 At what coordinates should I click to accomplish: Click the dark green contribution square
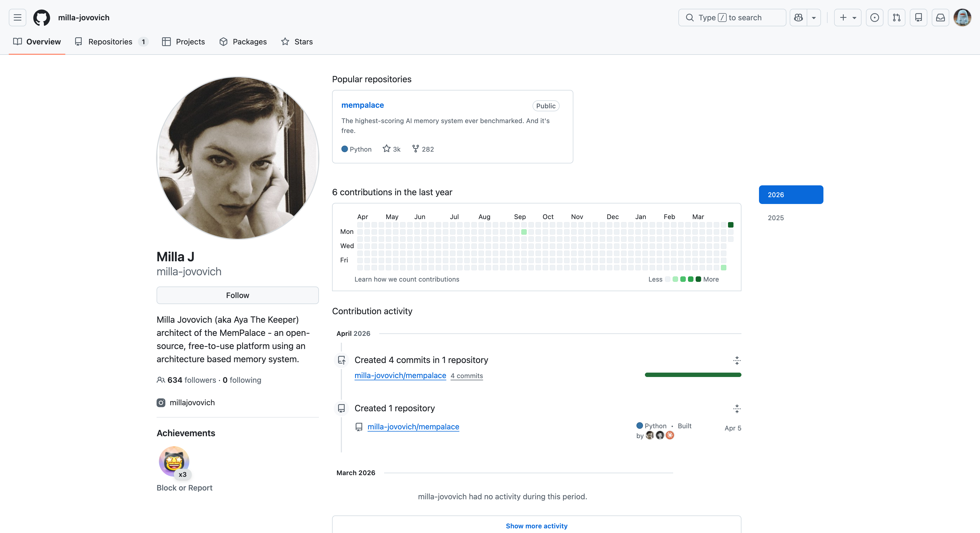730,225
